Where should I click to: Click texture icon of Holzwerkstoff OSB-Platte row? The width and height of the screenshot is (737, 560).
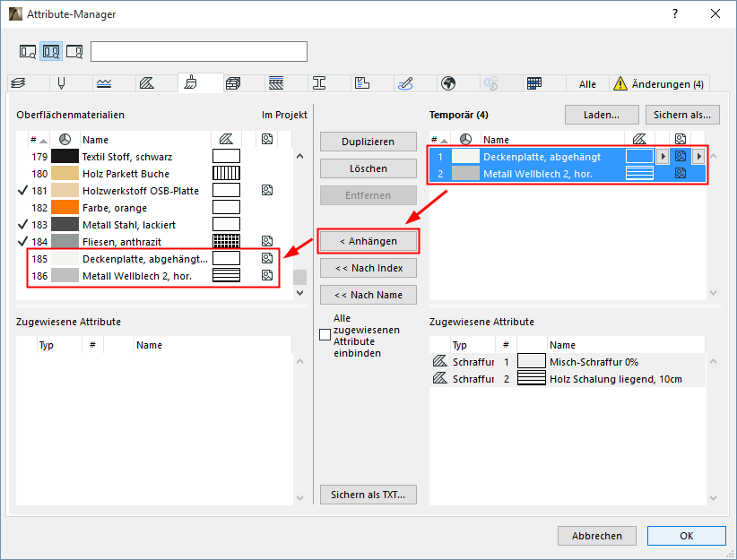click(267, 190)
